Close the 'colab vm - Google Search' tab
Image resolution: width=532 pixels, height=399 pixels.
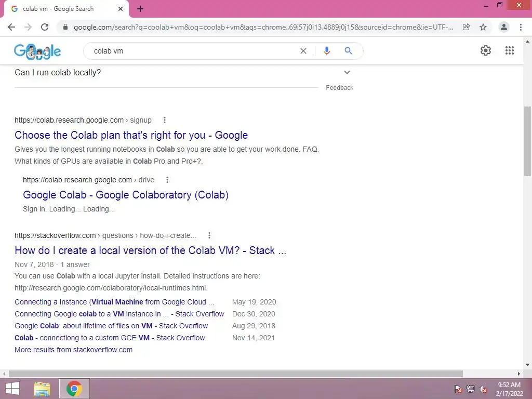121,9
